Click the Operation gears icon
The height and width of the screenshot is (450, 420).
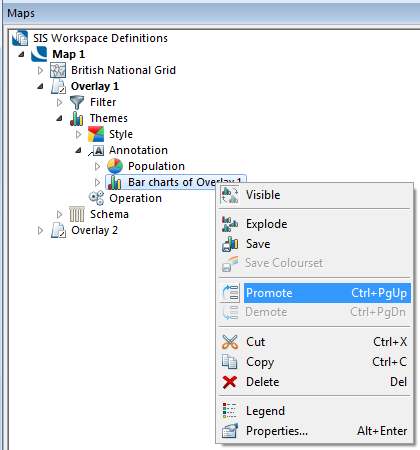click(x=96, y=198)
